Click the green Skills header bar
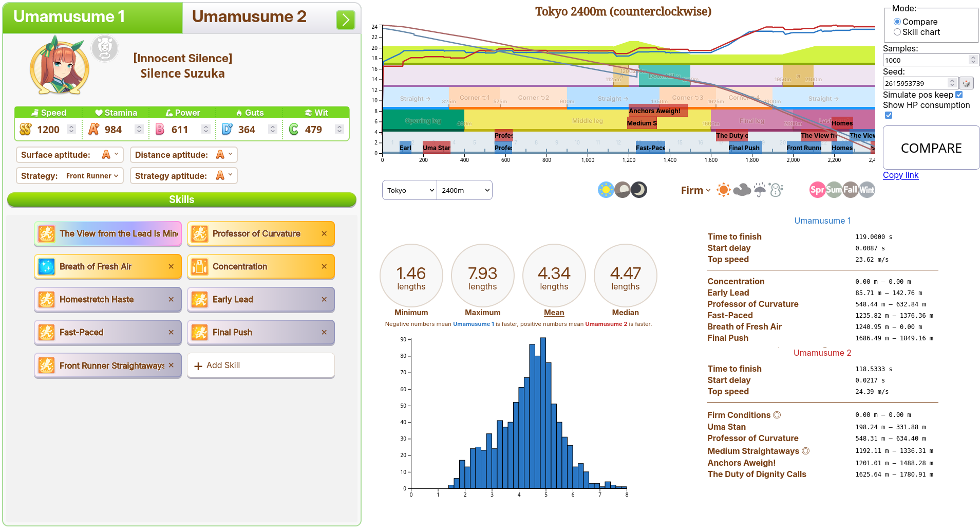980x529 pixels. 182,199
